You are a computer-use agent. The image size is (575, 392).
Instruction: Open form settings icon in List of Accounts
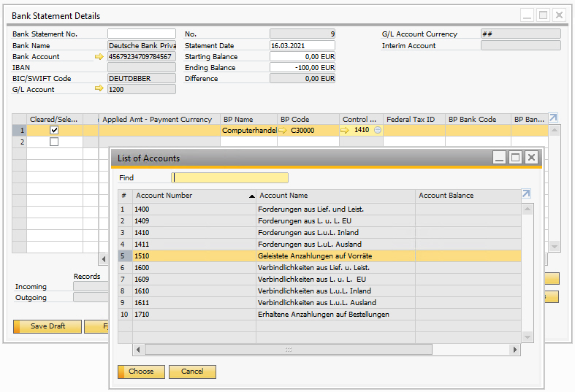pos(526,193)
